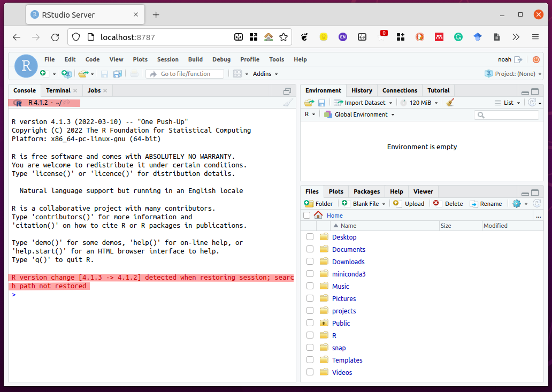Create a new R project icon
The height and width of the screenshot is (392, 552).
[66, 74]
